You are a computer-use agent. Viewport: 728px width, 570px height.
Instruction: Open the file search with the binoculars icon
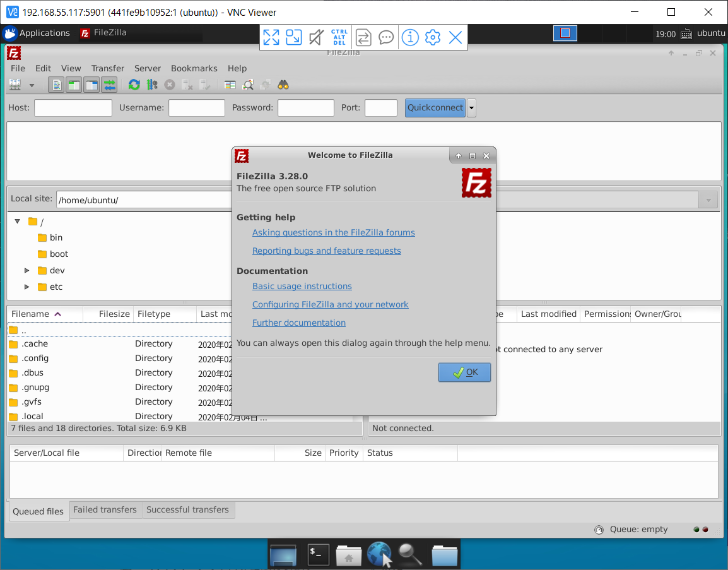pyautogui.click(x=283, y=85)
